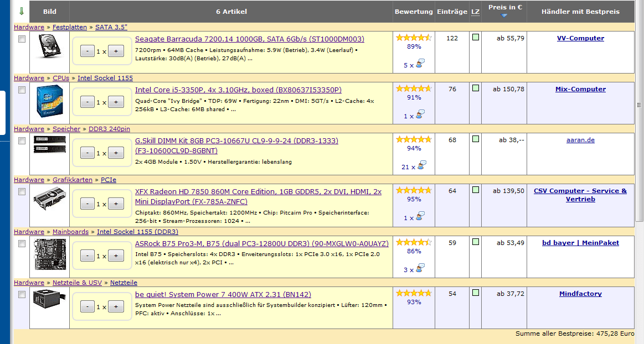Click the star rating of XFX Radeon HD 7850
Viewport: 644px width, 344px height.
point(414,190)
